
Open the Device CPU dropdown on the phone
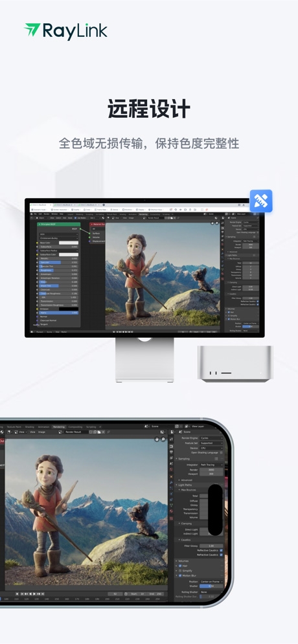(211, 448)
